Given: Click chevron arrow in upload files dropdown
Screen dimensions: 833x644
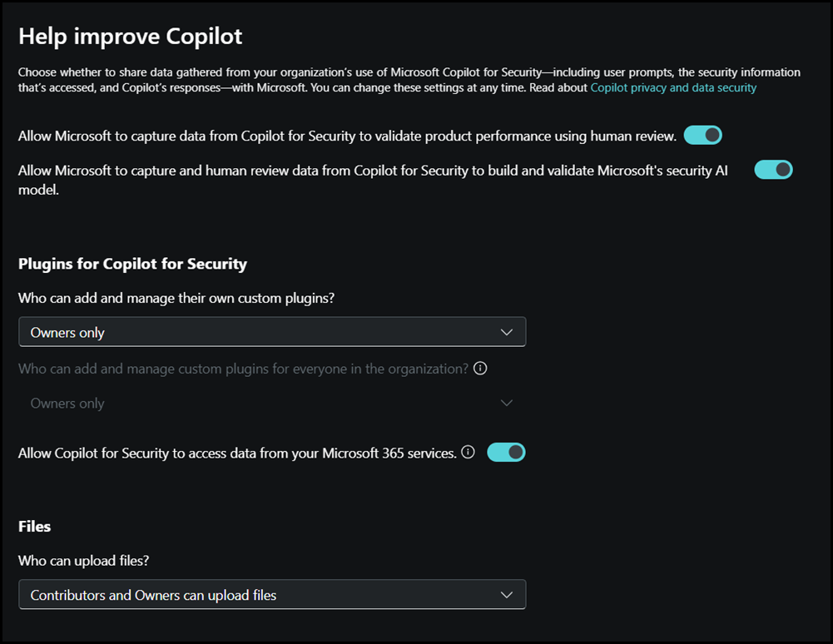Looking at the screenshot, I should 507,595.
